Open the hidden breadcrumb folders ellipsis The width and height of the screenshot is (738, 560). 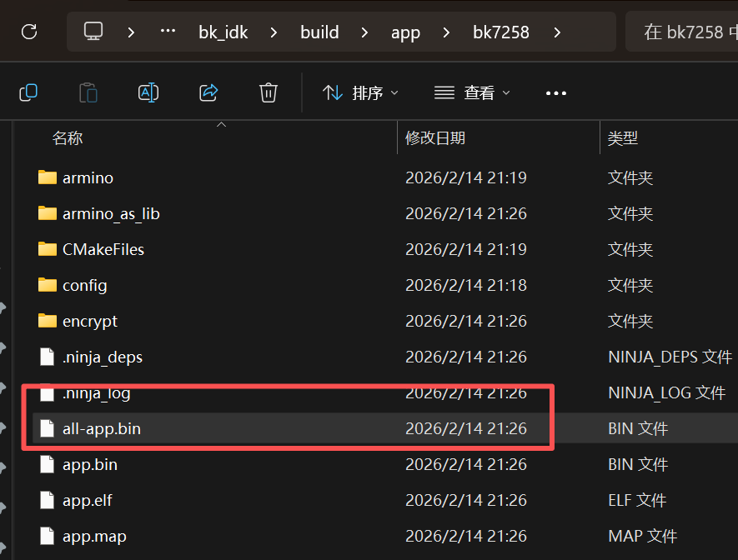[x=168, y=32]
